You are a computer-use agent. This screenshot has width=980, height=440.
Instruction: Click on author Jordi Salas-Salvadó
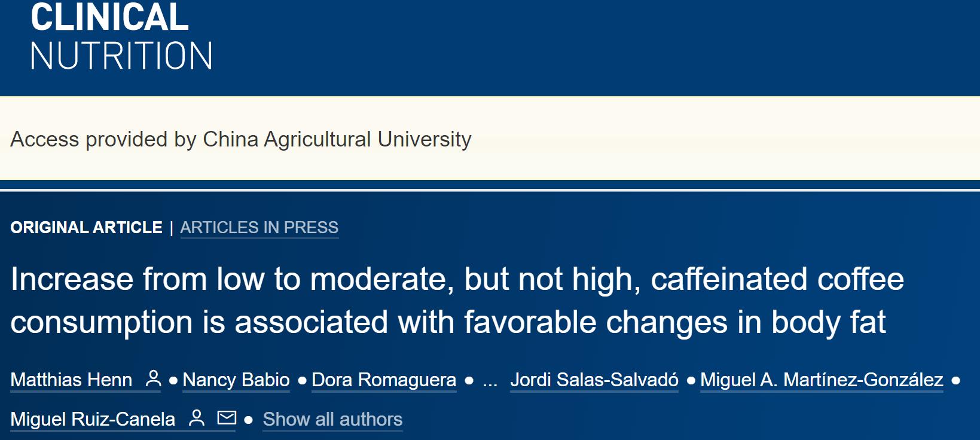[594, 380]
